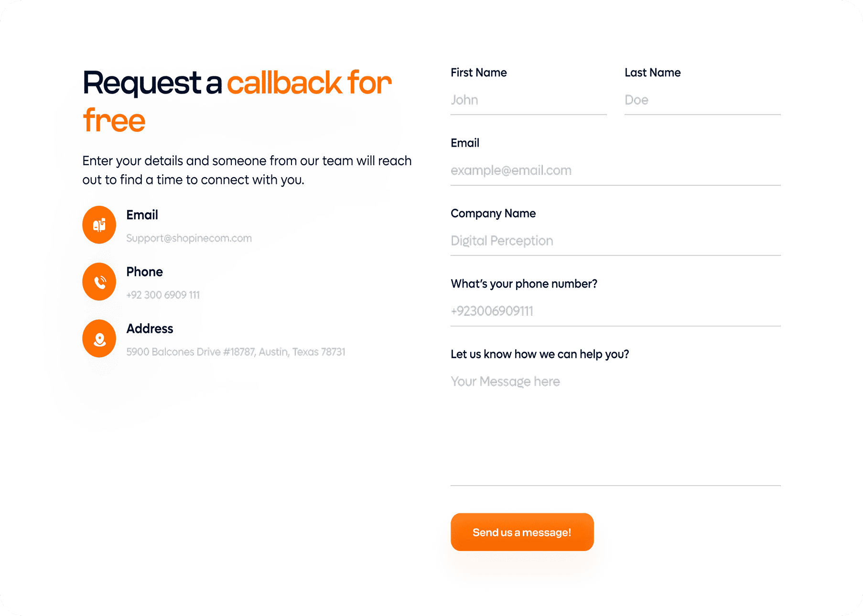The height and width of the screenshot is (616, 863).
Task: Click the First Name label
Action: [479, 73]
